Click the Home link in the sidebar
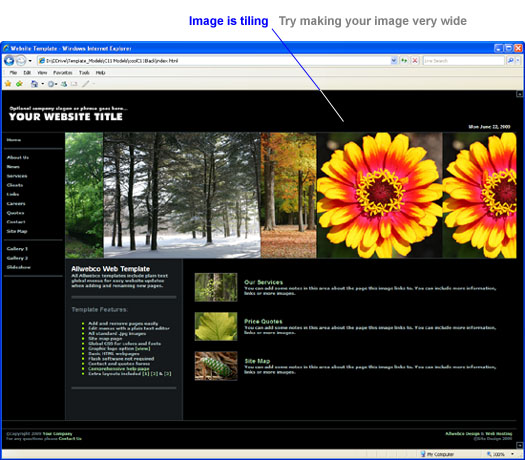525x460 pixels. (14, 140)
